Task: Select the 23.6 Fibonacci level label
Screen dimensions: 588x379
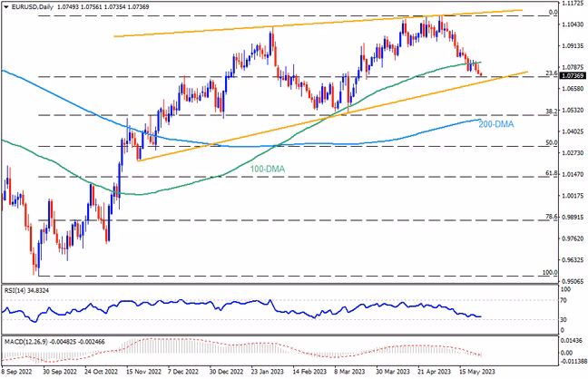Action: coord(552,73)
